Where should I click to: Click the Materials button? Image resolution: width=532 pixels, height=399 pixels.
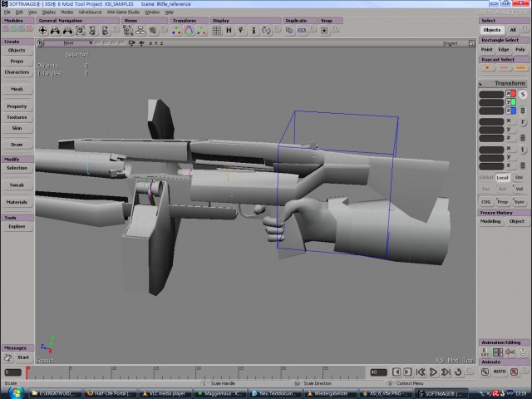point(17,202)
